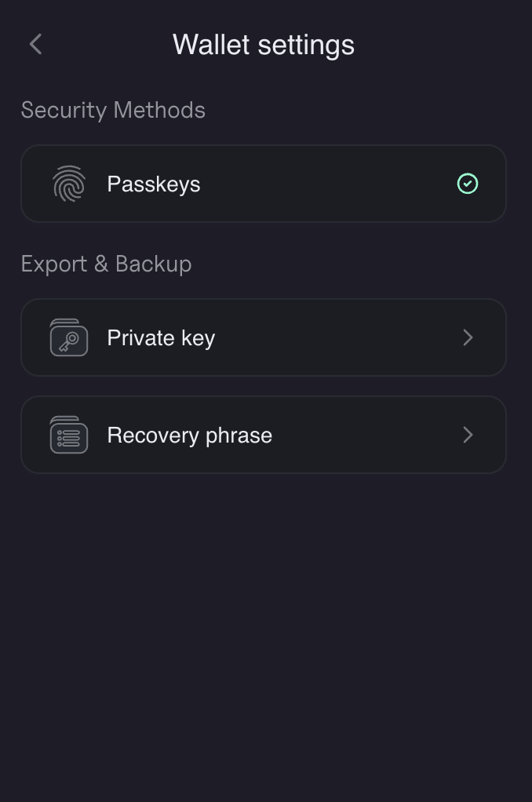Screen dimensions: 532x802
Task: Select the Recovery phrase label
Action: (190, 436)
